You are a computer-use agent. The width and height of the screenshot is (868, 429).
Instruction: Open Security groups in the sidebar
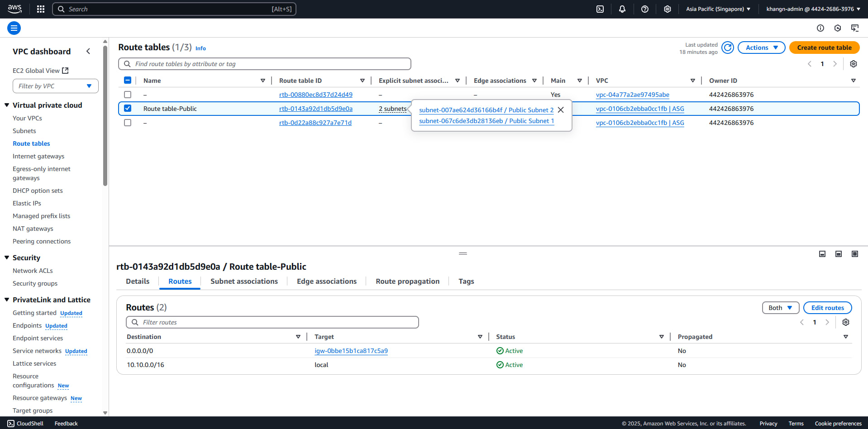point(35,283)
